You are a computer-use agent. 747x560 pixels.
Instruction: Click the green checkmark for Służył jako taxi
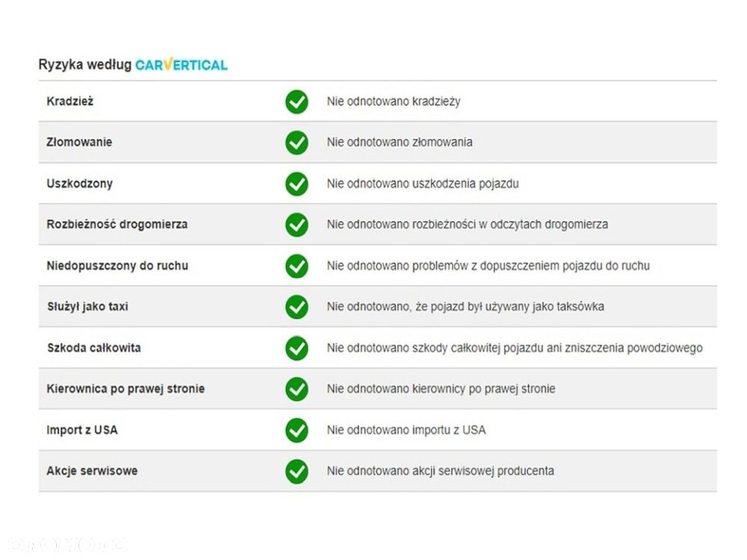click(x=297, y=307)
